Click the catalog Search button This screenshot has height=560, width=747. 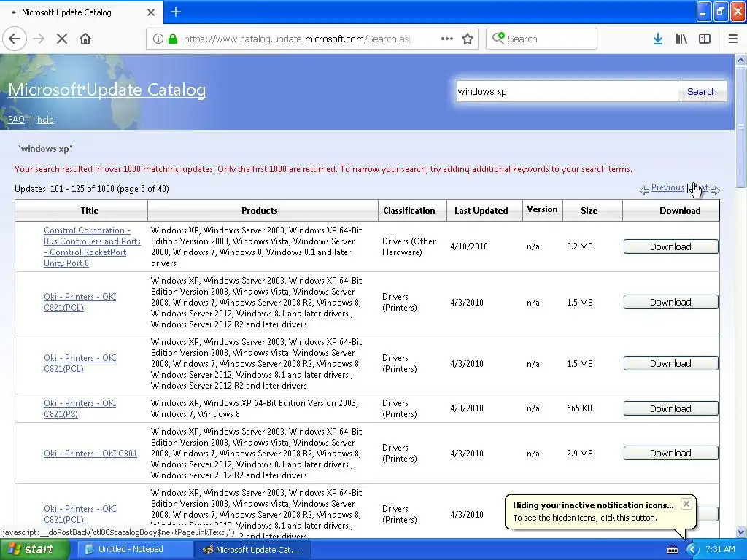702,91
